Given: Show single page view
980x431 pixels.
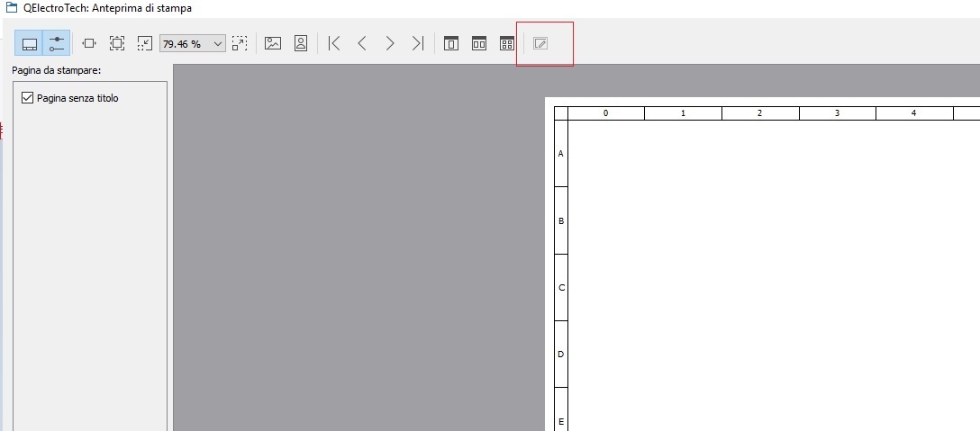Looking at the screenshot, I should [x=451, y=43].
